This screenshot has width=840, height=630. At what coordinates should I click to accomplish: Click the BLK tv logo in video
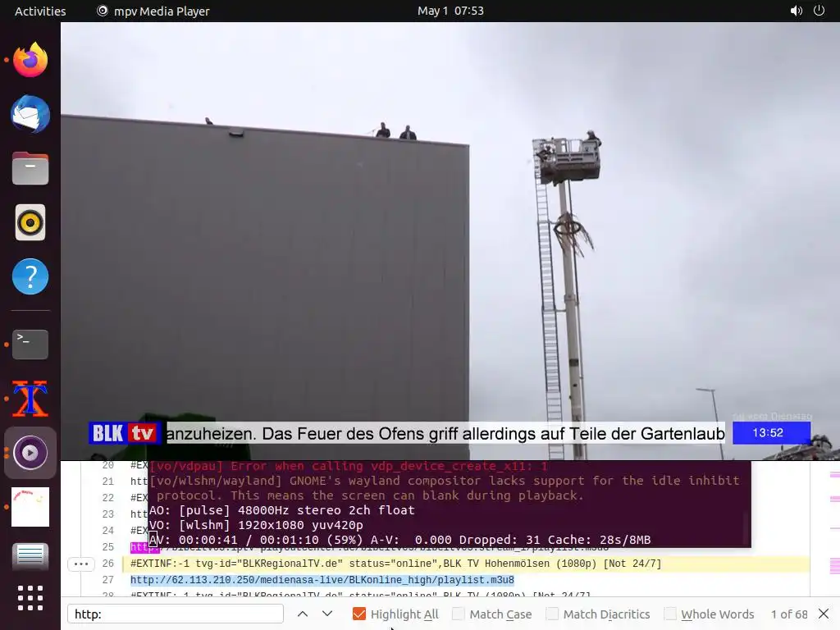pos(125,433)
